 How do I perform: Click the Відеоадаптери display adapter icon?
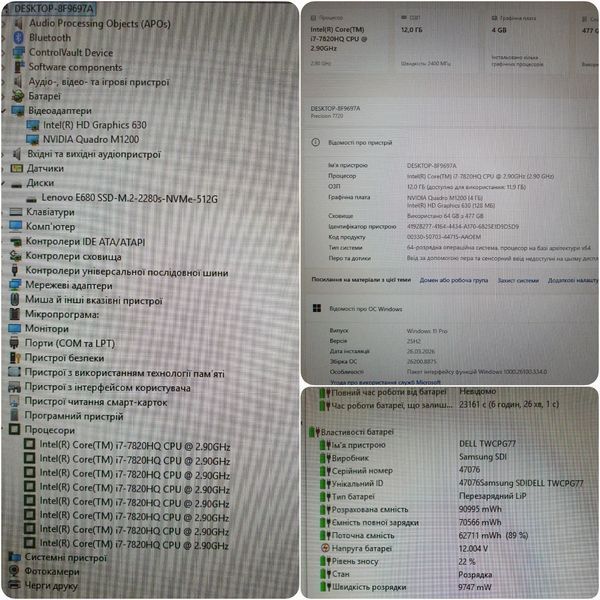pyautogui.click(x=18, y=111)
